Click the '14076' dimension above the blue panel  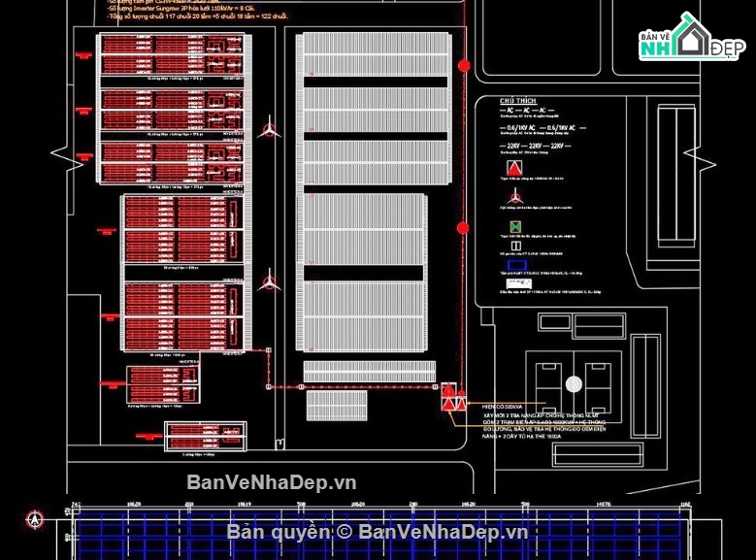click(x=604, y=504)
